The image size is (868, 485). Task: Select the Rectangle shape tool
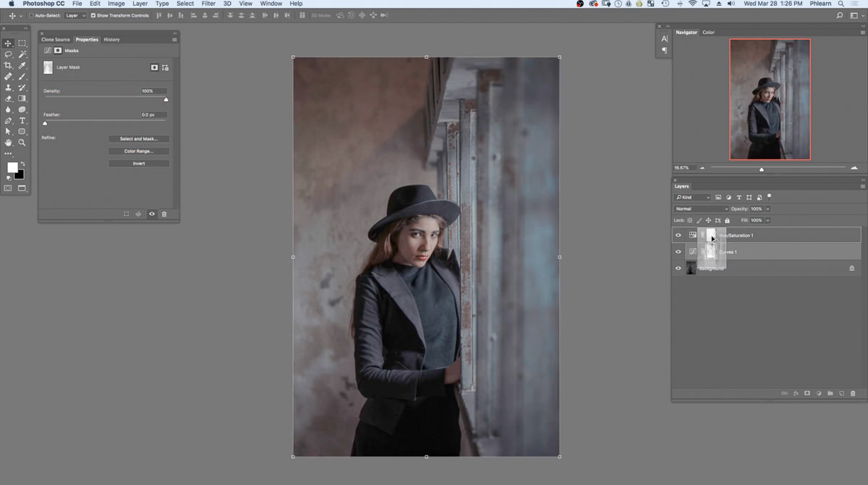click(22, 132)
